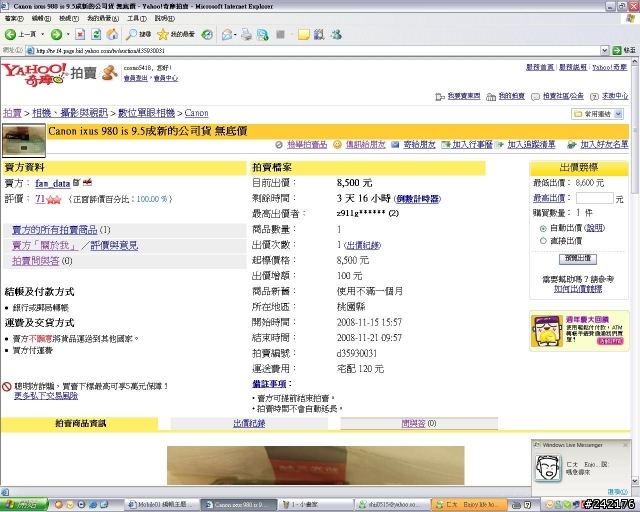This screenshot has width=640, height=512.
Task: Open the File menu
Action: [14, 18]
